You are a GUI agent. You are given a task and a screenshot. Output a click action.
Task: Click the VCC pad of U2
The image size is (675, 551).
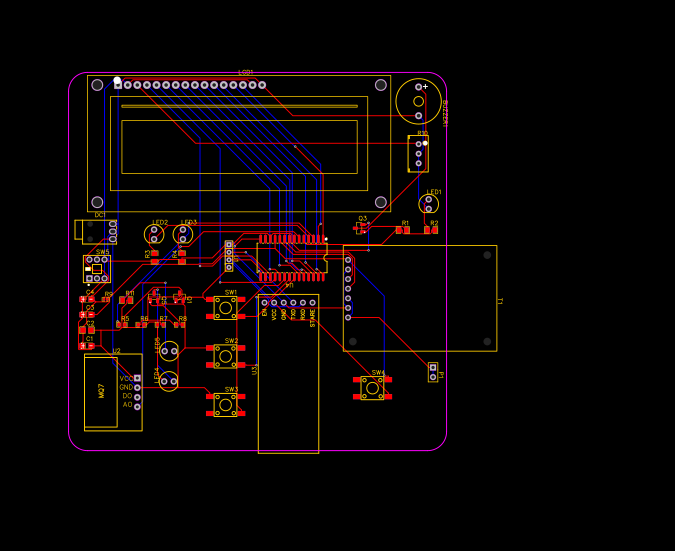click(x=137, y=378)
